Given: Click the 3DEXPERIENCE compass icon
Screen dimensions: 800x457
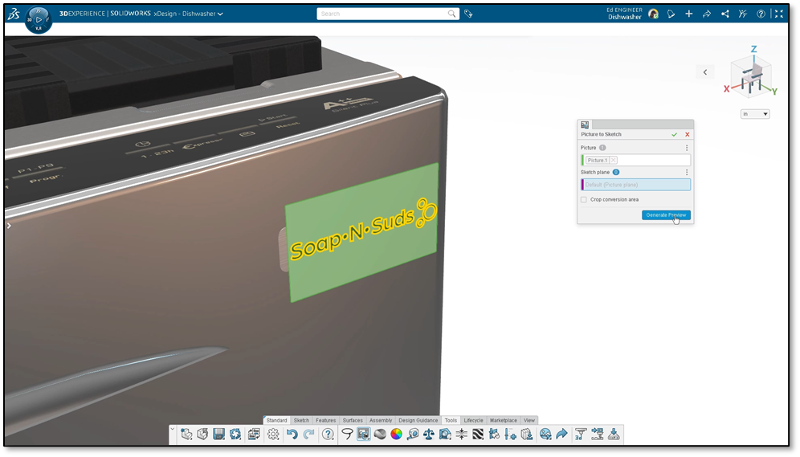Looking at the screenshot, I should (37, 18).
